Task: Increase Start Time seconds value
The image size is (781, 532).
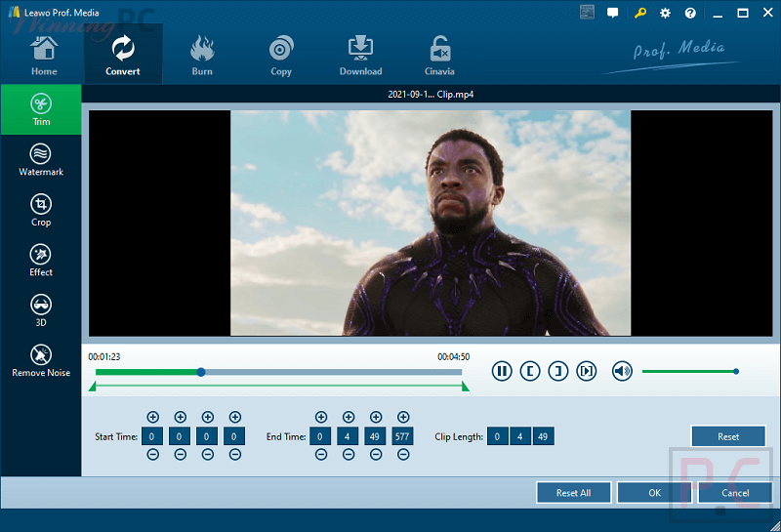Action: click(x=208, y=417)
